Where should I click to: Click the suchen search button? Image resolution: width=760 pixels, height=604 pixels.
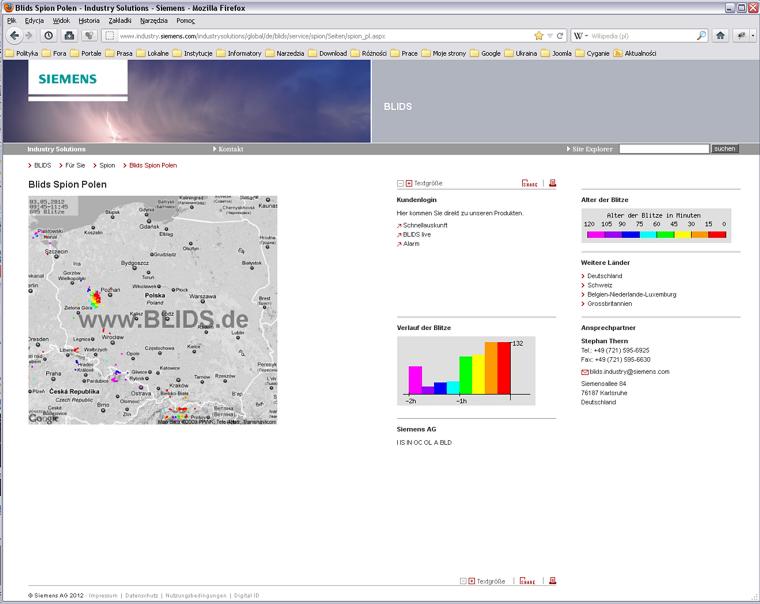coord(725,149)
